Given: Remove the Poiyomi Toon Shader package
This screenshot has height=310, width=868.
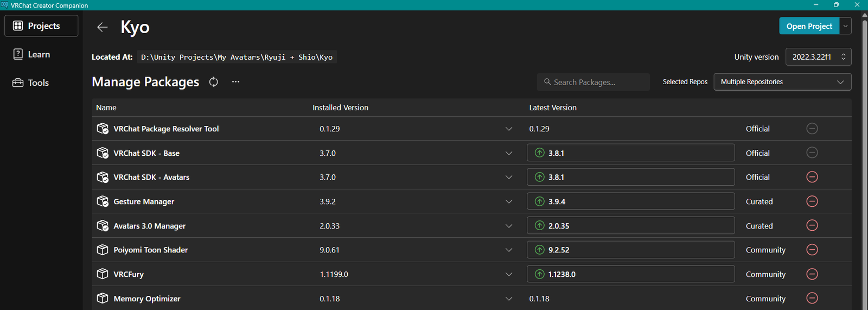Looking at the screenshot, I should click(812, 250).
